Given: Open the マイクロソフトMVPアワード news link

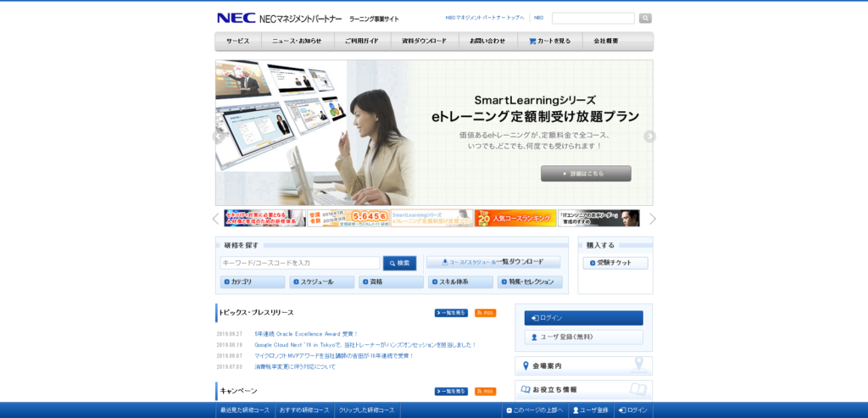Looking at the screenshot, I should (x=334, y=356).
